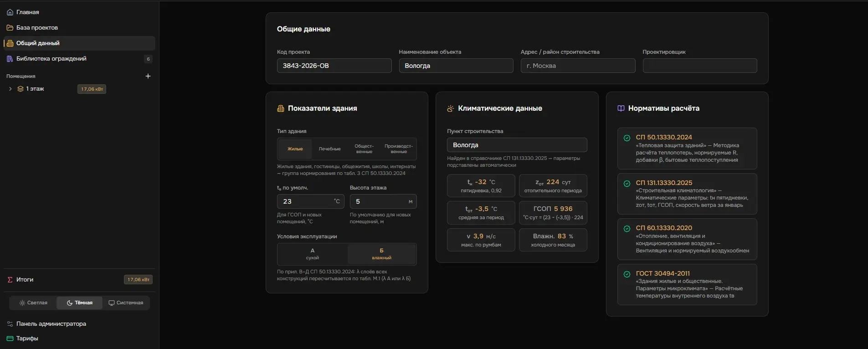Image resolution: width=868 pixels, height=349 pixels.
Task: Select Лечебные building type
Action: (x=330, y=149)
